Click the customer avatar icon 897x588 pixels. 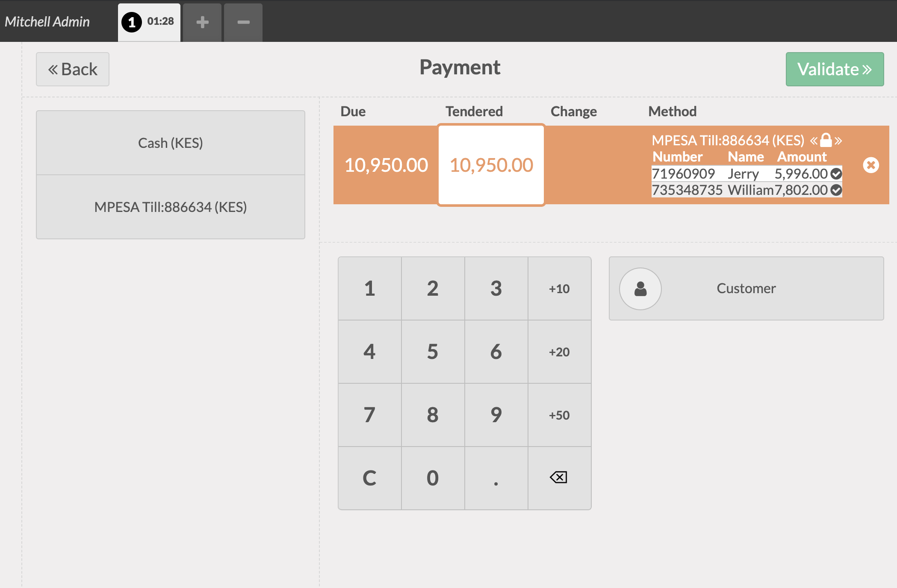point(640,289)
